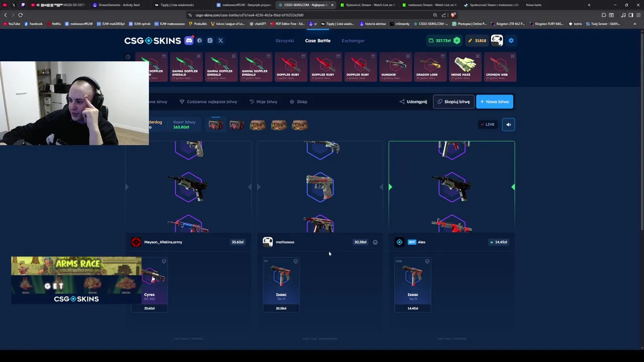Screen dimensions: 644x362
Task: Reload the page in browser
Action: [21, 15]
